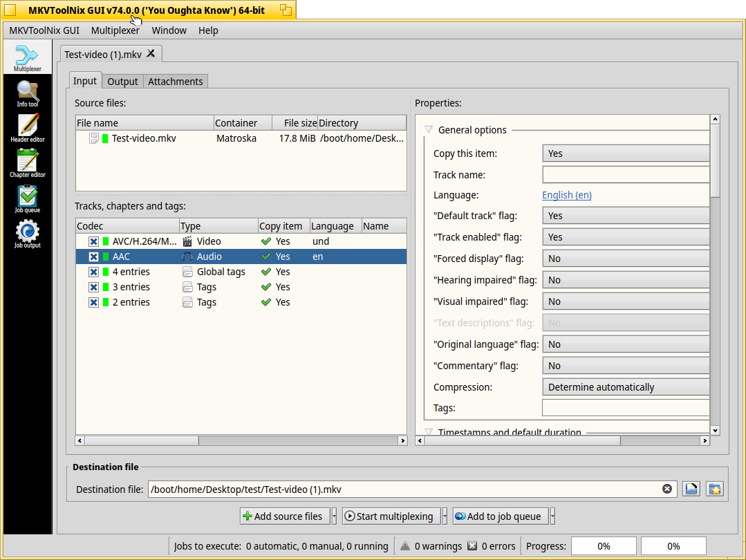Open the MKVToolNix GUI menu

tap(44, 30)
